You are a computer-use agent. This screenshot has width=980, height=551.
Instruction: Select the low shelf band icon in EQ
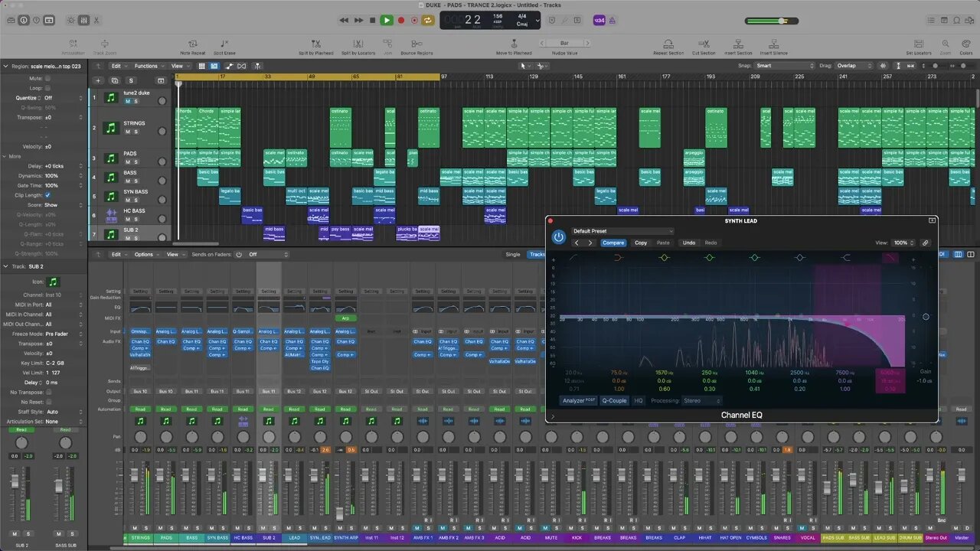(x=618, y=258)
